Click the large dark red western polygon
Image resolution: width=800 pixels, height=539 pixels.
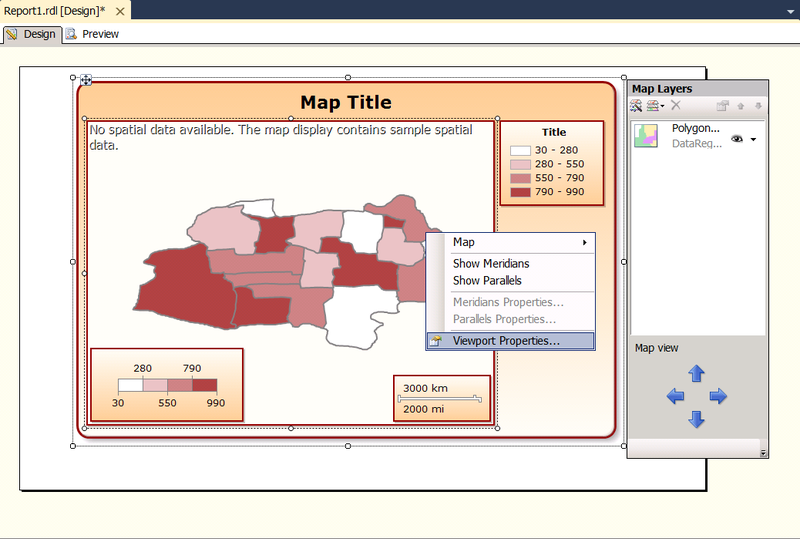(x=186, y=286)
